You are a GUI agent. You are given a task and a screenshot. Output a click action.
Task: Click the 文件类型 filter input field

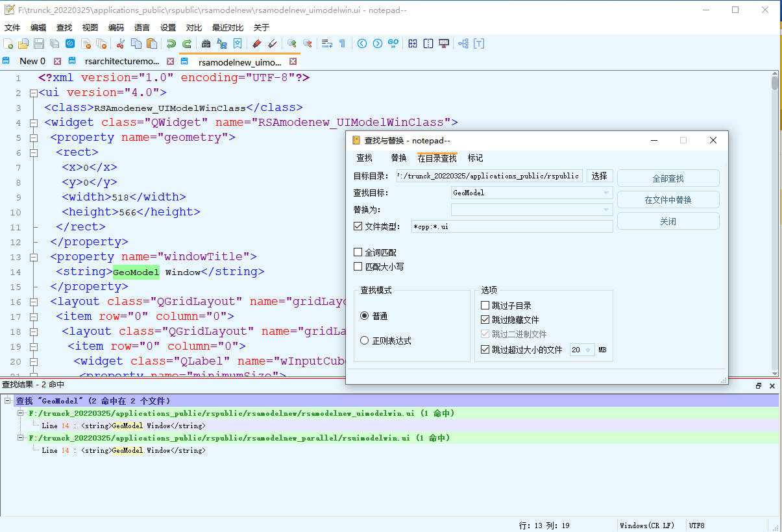(512, 226)
